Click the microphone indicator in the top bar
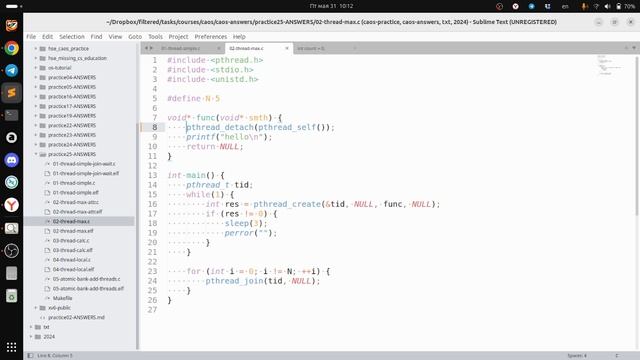The width and height of the screenshot is (640, 360). click(584, 6)
